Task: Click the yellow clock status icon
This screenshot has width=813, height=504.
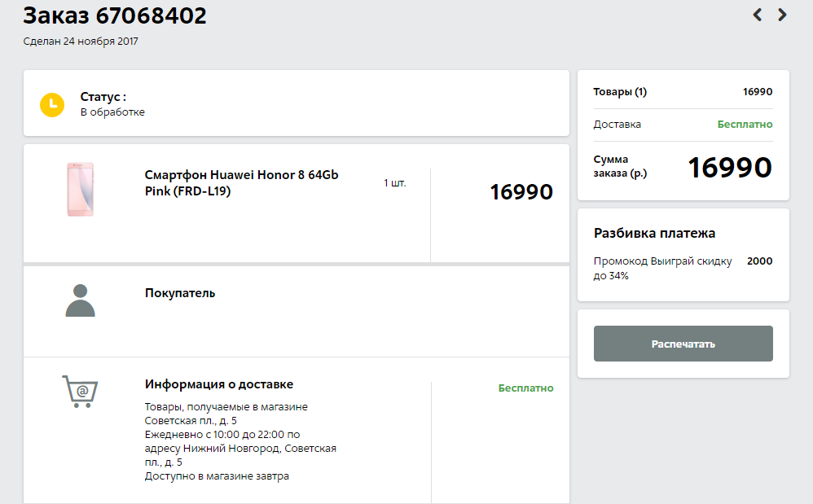Action: (52, 104)
